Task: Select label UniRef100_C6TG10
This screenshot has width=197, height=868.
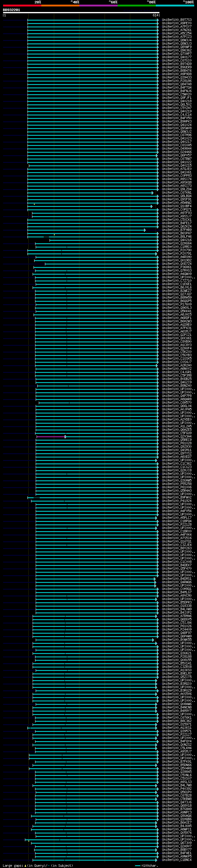Action: point(176,60)
